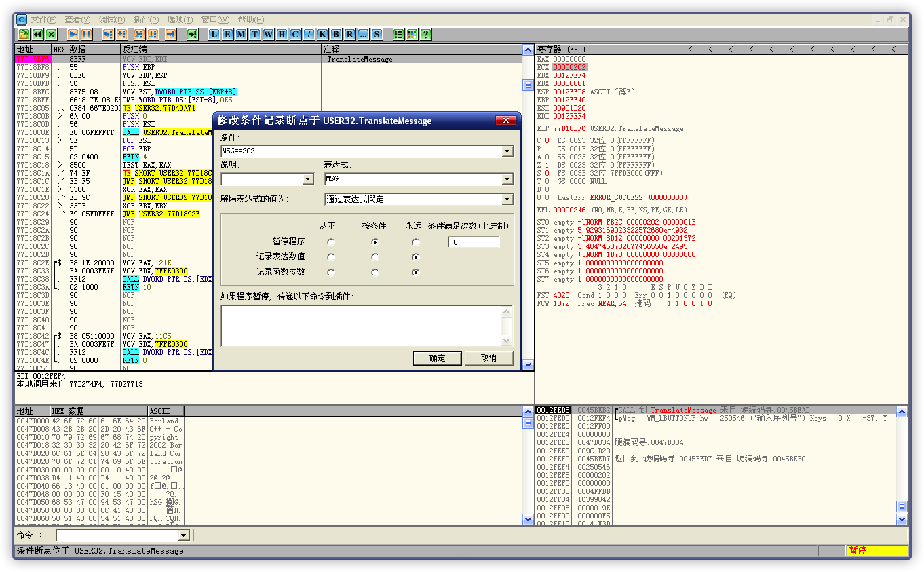
Task: Set 记录函数参数 to 按条件
Action: coord(374,272)
